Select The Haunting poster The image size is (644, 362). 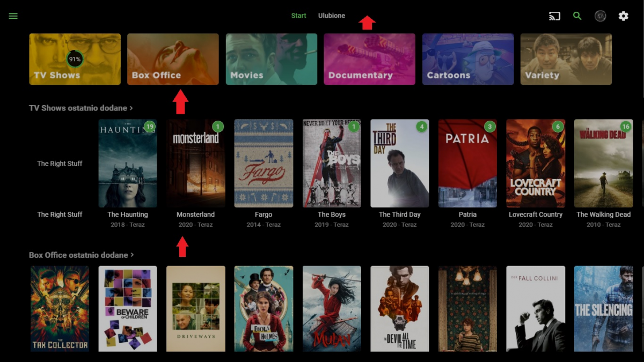click(x=128, y=163)
